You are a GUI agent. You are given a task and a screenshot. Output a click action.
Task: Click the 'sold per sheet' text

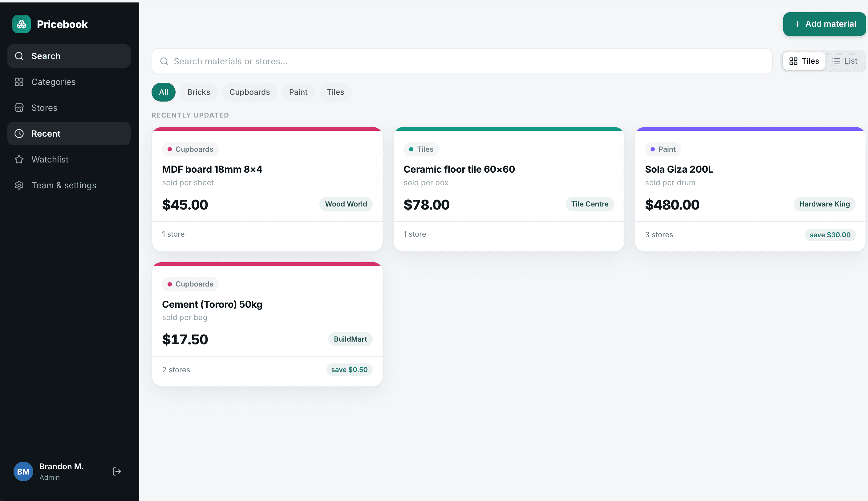[x=188, y=183]
